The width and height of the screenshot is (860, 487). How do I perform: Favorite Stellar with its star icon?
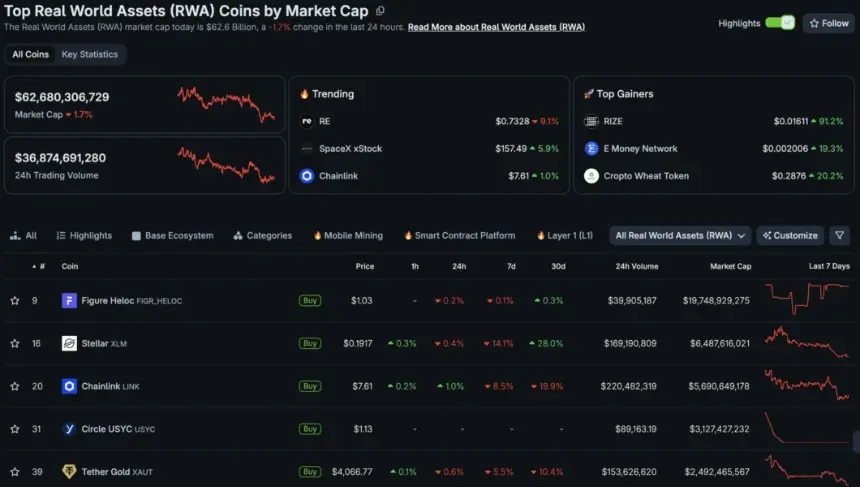point(15,343)
